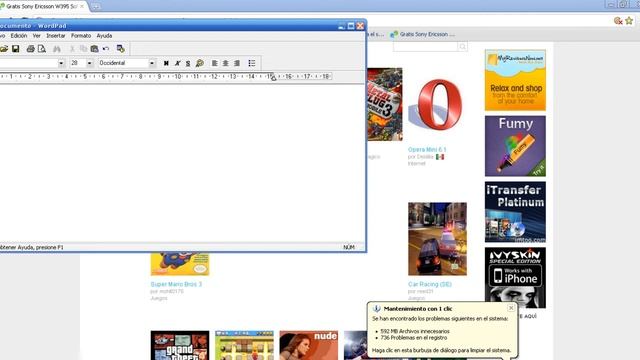The image size is (640, 360).
Task: Click the nude app thumbnail
Action: tap(309, 345)
